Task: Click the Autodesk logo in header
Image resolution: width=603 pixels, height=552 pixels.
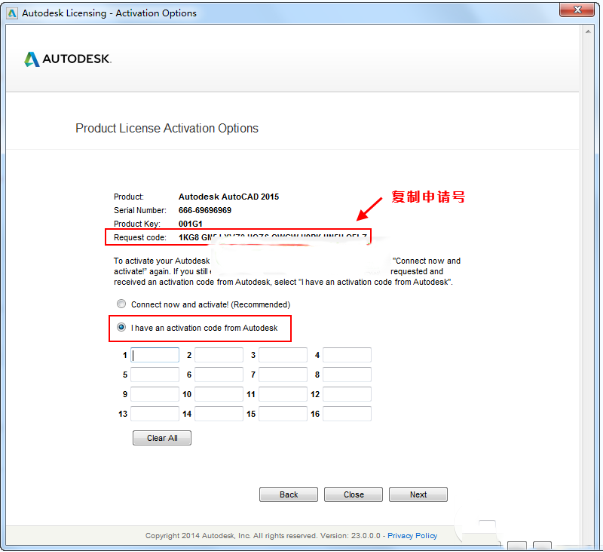Action: [x=68, y=59]
